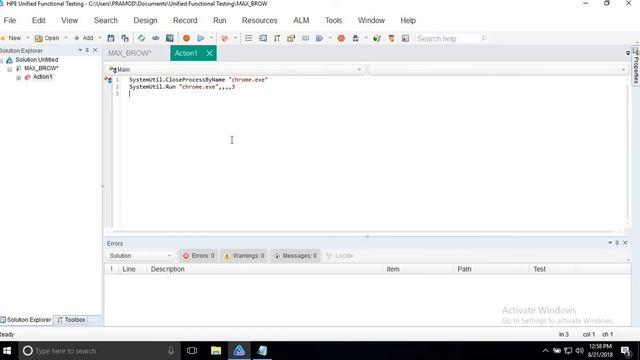
Task: Click the green refresh icon in the toolbar
Action: pyautogui.click(x=141, y=38)
